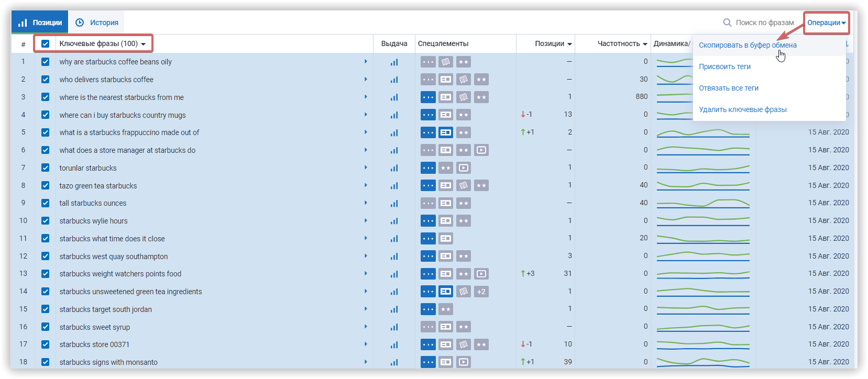
Task: Switch to the 'История' tab
Action: click(x=97, y=23)
